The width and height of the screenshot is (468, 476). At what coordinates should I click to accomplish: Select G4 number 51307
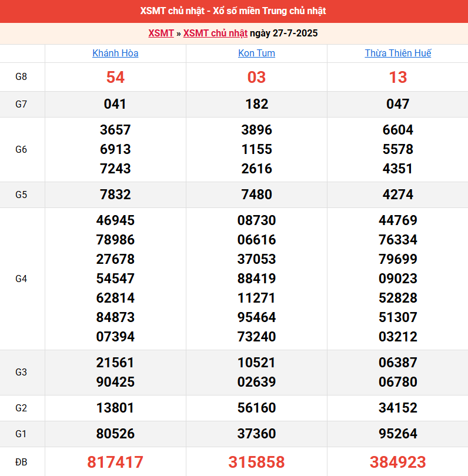coord(398,317)
